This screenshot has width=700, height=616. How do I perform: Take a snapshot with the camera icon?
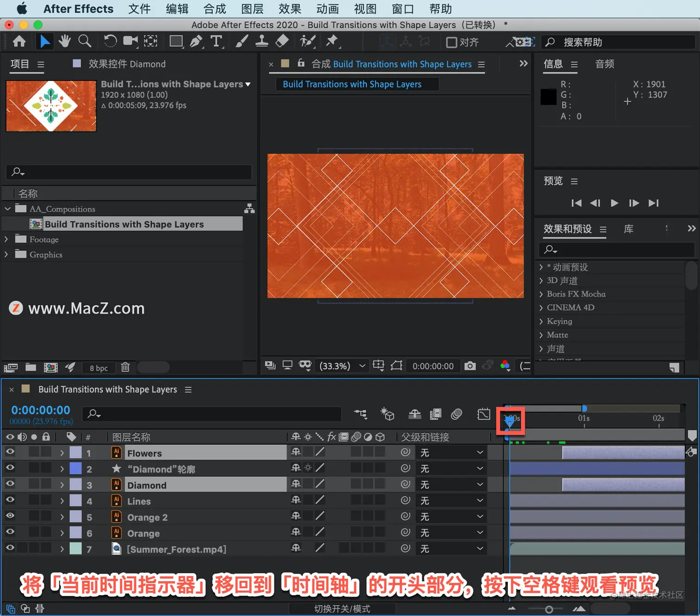[x=470, y=366]
